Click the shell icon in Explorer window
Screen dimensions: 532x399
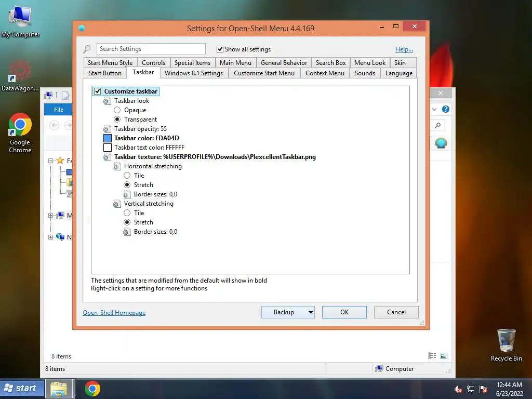click(441, 143)
